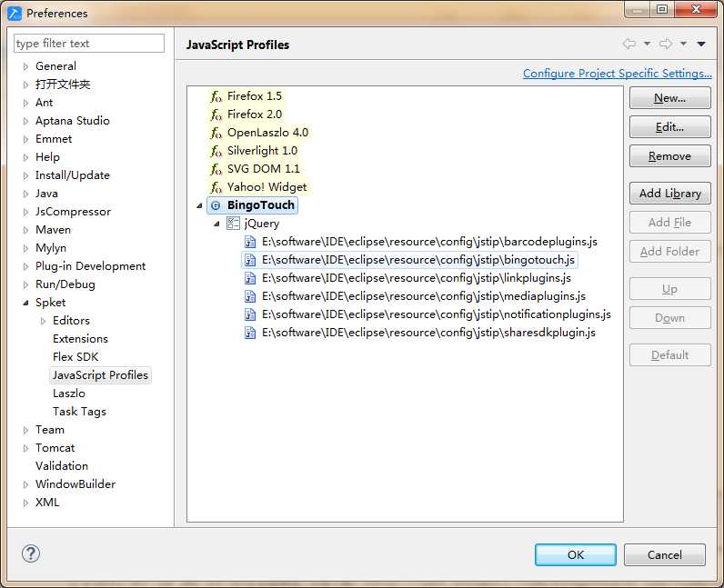Click the Edit... button
The height and width of the screenshot is (588, 724).
click(x=670, y=127)
